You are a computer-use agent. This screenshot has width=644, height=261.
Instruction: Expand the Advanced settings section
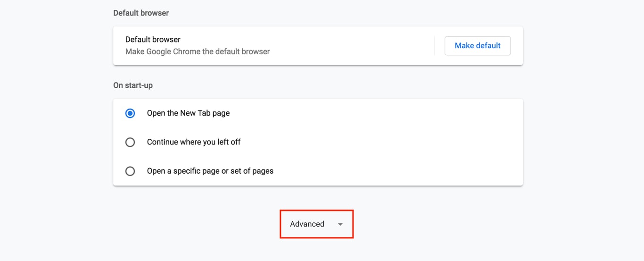coord(316,224)
